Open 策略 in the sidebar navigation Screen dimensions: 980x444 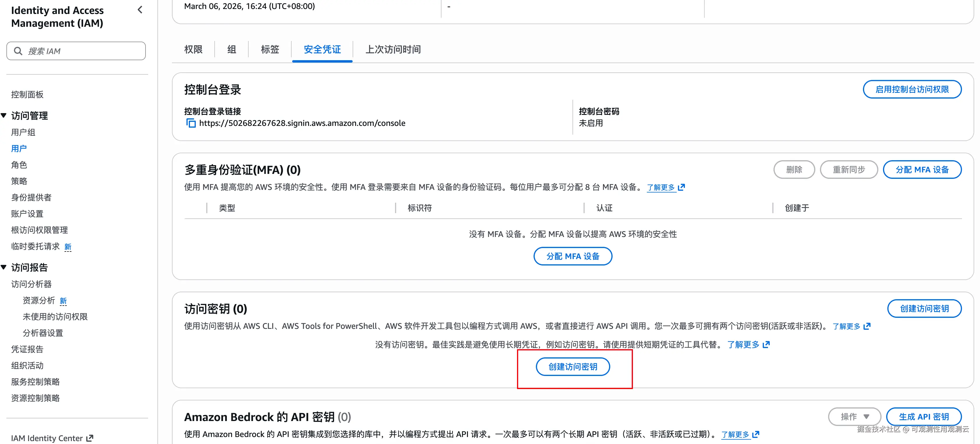19,181
